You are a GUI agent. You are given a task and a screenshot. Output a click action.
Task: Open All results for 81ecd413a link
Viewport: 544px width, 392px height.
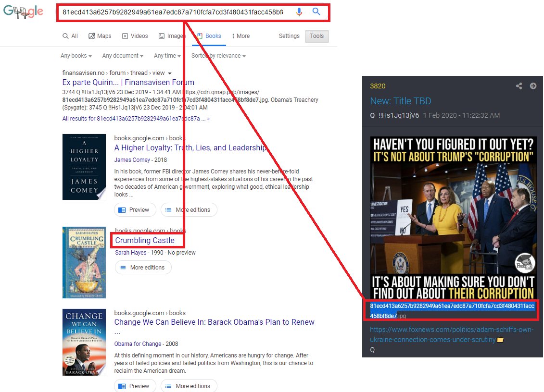tap(136, 119)
